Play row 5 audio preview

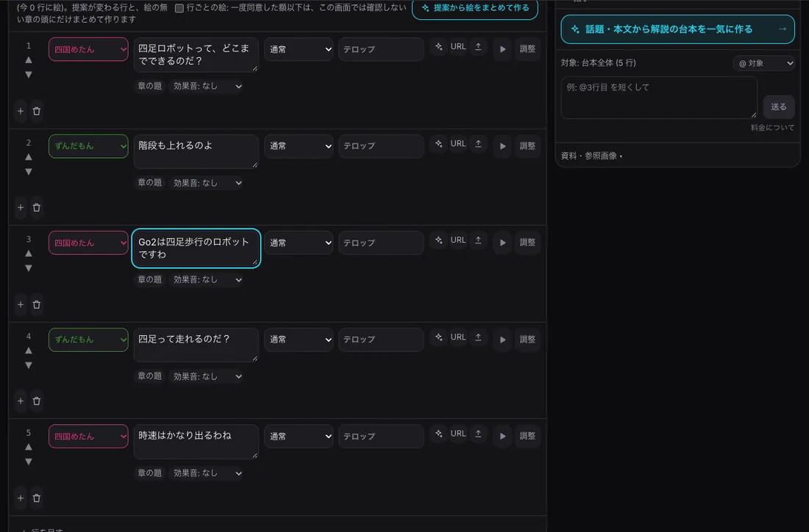(502, 436)
